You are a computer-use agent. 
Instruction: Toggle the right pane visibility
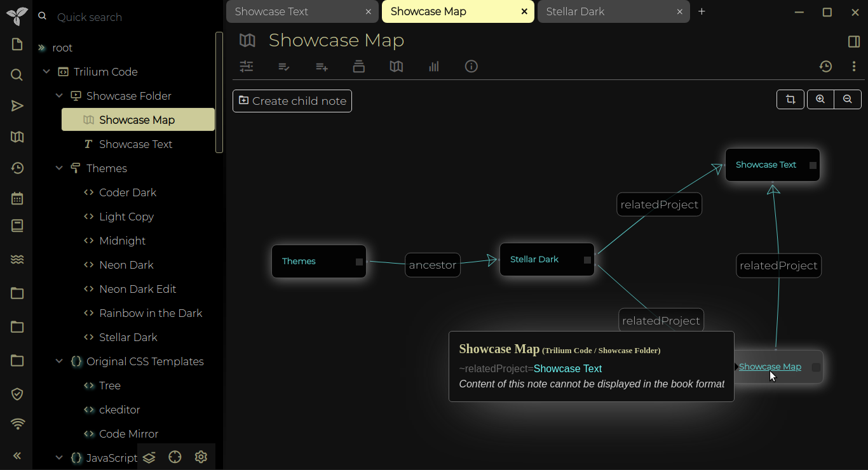coord(854,41)
